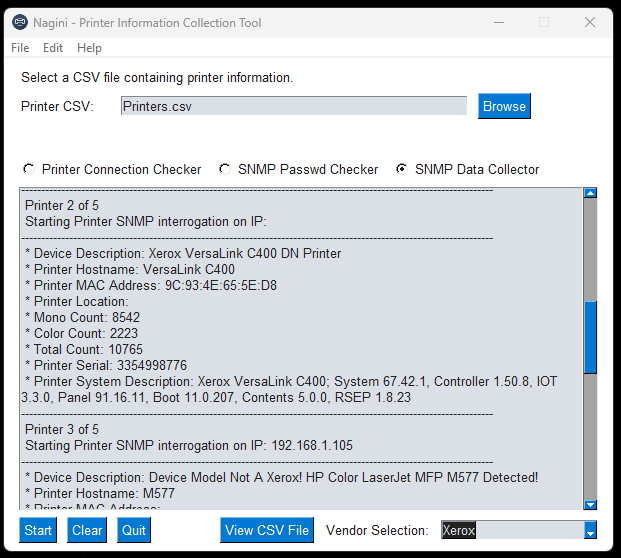Click the Browse button
Image resolution: width=621 pixels, height=558 pixels.
tap(504, 106)
